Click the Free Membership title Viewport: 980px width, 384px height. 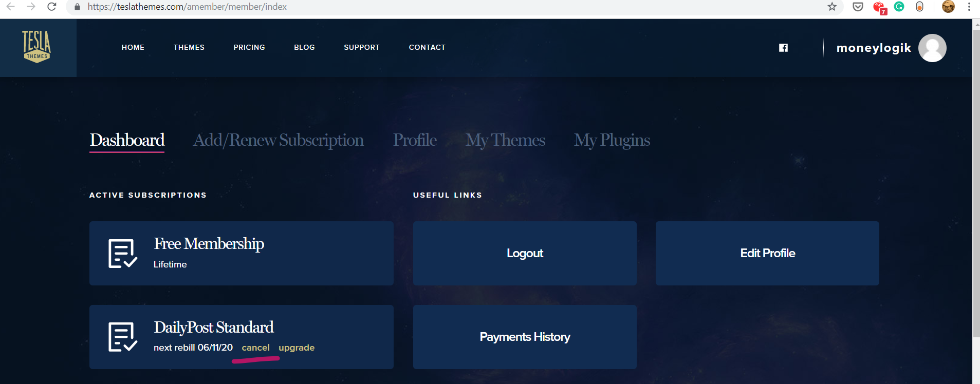pyautogui.click(x=209, y=243)
